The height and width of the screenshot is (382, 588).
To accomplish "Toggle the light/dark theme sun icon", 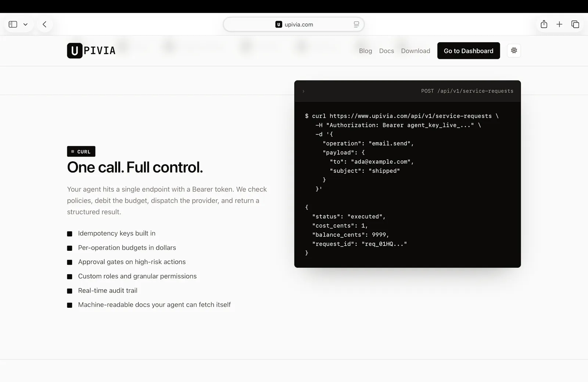I will (x=514, y=50).
